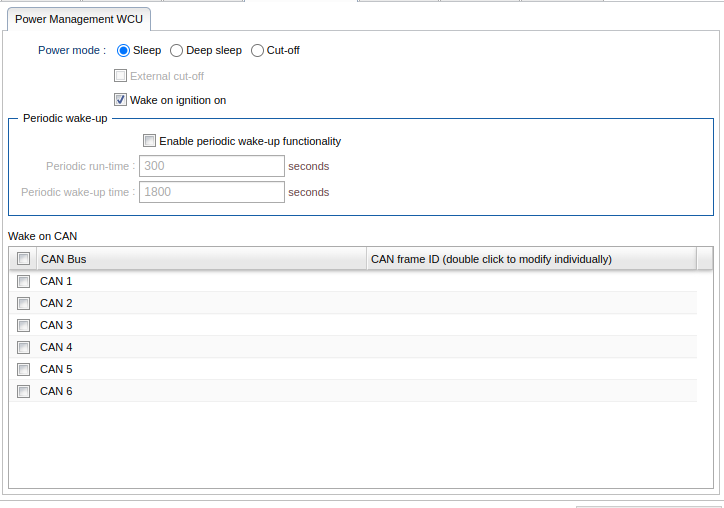Click the Periodic run-time input field

(211, 166)
